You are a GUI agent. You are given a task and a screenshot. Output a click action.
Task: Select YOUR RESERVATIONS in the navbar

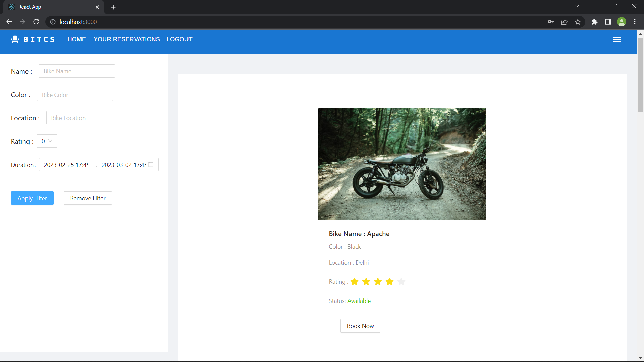click(x=126, y=39)
